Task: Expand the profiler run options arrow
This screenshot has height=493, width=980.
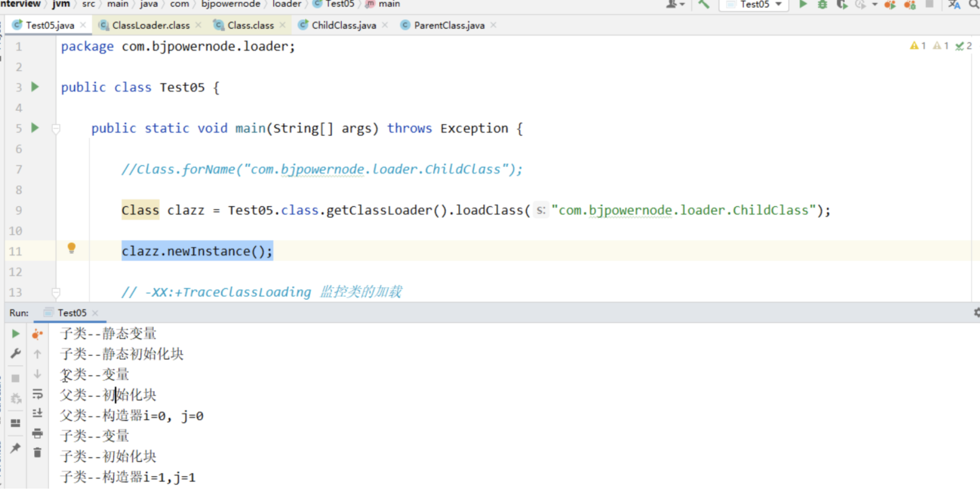Action: click(875, 4)
